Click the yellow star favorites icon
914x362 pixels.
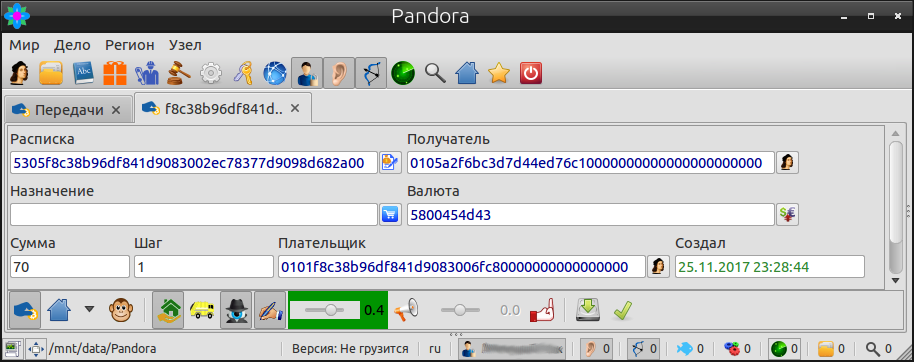pyautogui.click(x=499, y=73)
